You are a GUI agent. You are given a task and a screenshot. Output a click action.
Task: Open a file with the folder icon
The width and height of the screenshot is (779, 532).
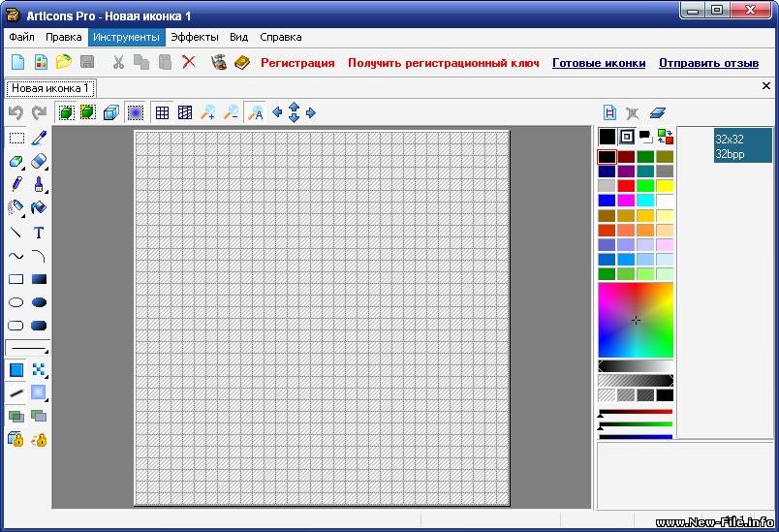64,62
